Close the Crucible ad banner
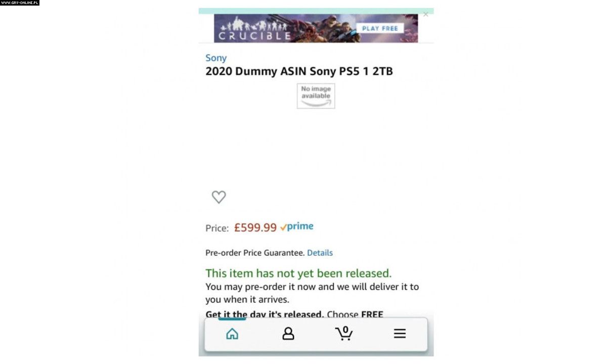Screen dimensions: 607x364 [425, 14]
